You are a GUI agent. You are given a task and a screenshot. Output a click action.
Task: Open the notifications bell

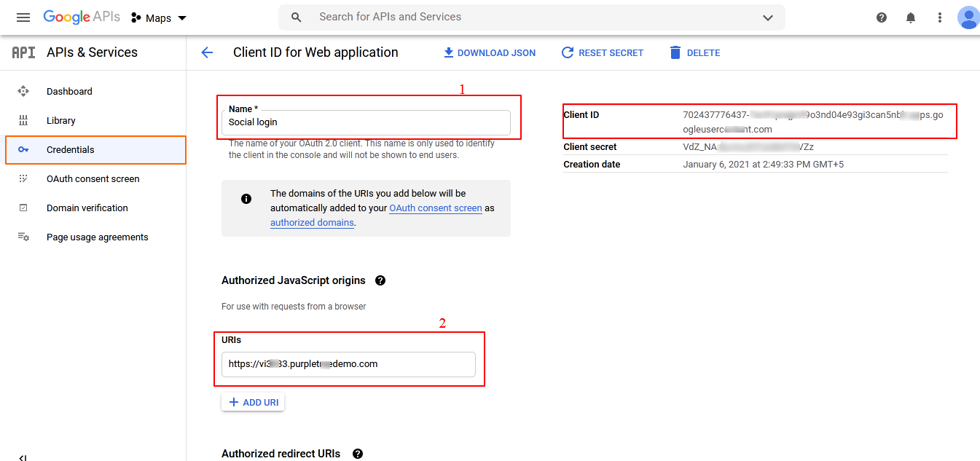tap(911, 17)
